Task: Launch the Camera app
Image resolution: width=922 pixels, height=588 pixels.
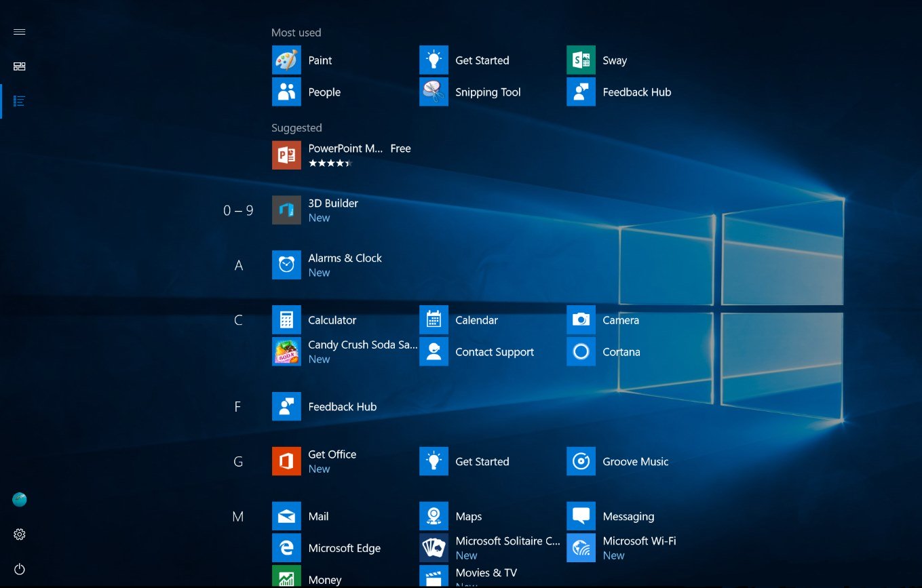Action: 581,320
